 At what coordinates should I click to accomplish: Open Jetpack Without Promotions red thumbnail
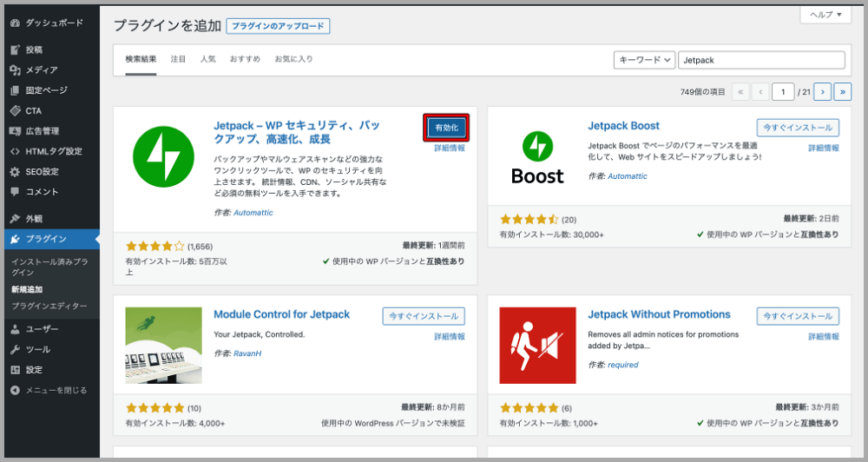[537, 345]
